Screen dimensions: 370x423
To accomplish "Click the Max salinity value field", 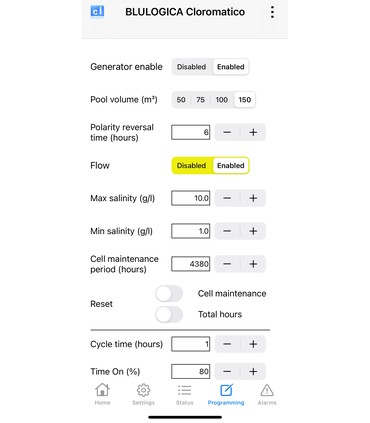I will [x=191, y=198].
